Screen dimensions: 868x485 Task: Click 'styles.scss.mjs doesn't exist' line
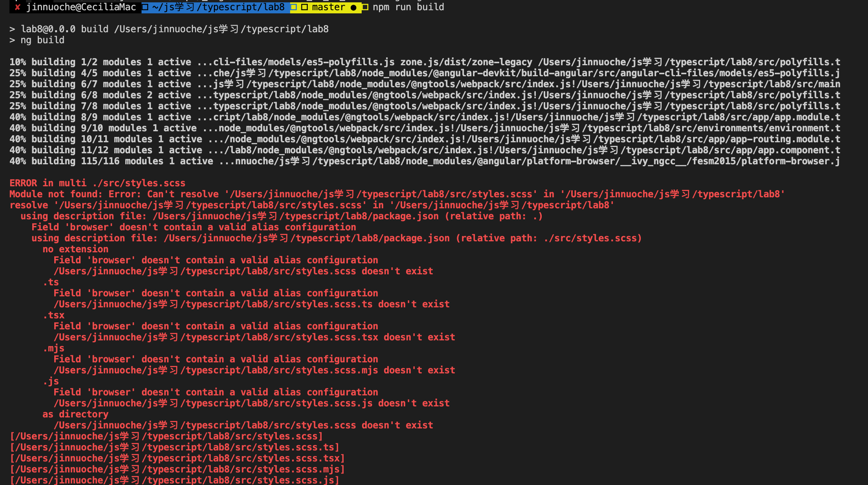click(x=254, y=370)
